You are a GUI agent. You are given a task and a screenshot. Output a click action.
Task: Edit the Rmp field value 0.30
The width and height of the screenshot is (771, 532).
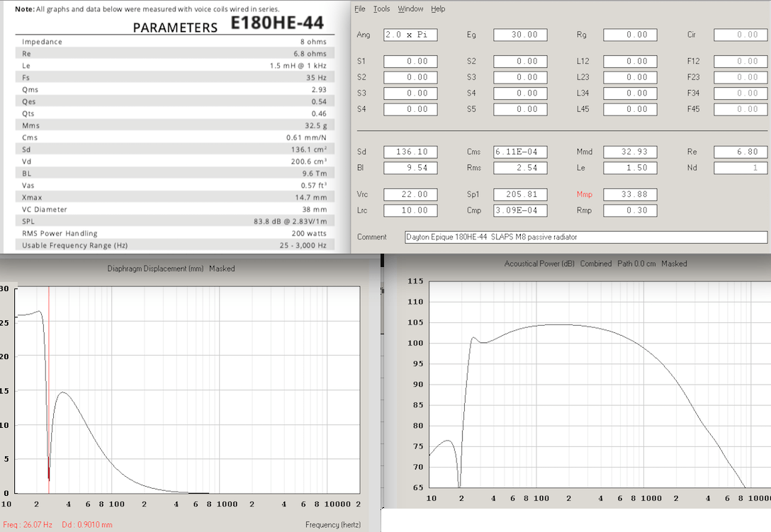631,210
